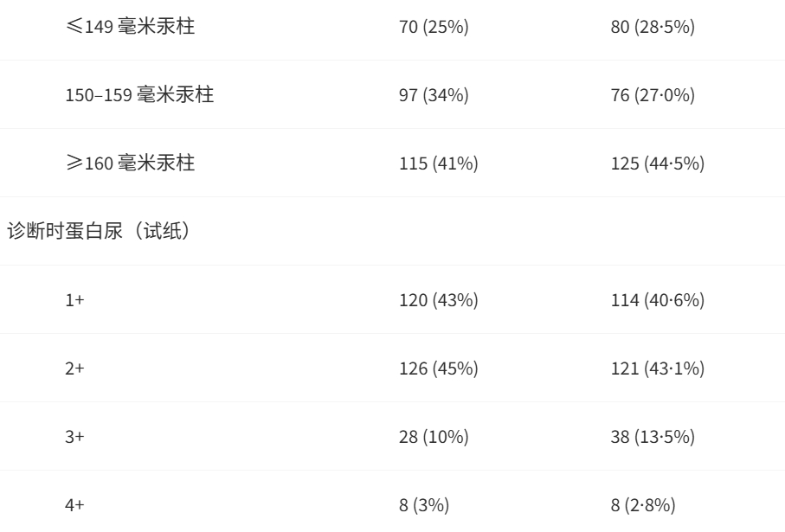Image resolution: width=785 pixels, height=532 pixels.
Task: Select the 120 (43%) value
Action: (x=439, y=300)
